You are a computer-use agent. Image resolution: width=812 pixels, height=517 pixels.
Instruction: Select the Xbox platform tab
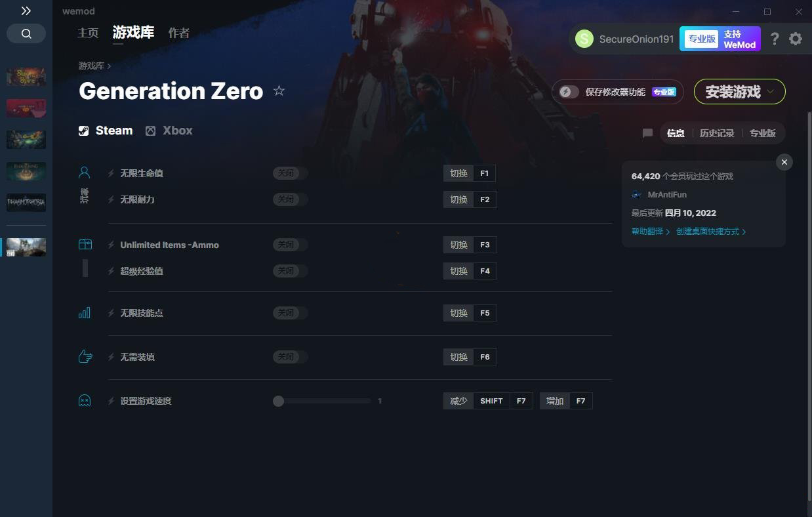click(x=169, y=131)
